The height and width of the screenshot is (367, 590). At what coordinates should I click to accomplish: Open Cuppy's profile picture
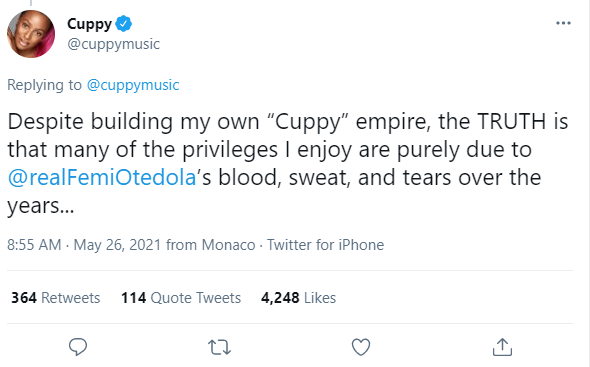tap(31, 34)
